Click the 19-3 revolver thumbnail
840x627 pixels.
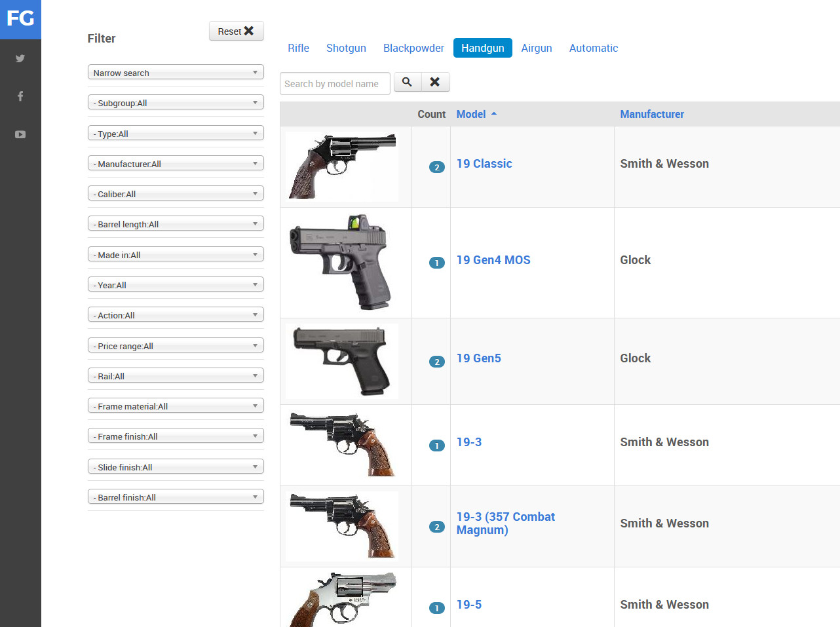(342, 445)
